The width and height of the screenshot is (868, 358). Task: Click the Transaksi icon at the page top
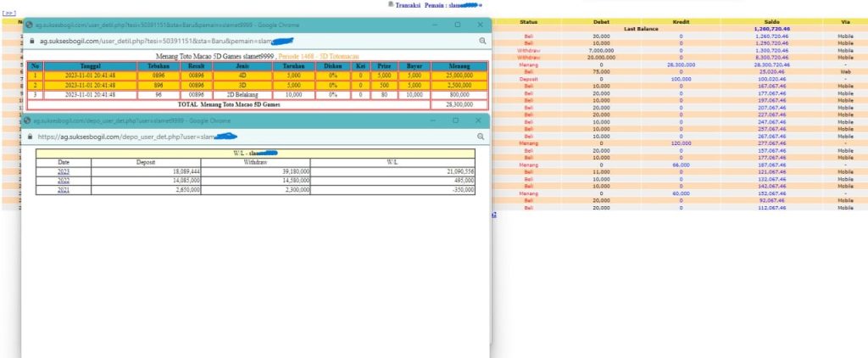(x=391, y=4)
